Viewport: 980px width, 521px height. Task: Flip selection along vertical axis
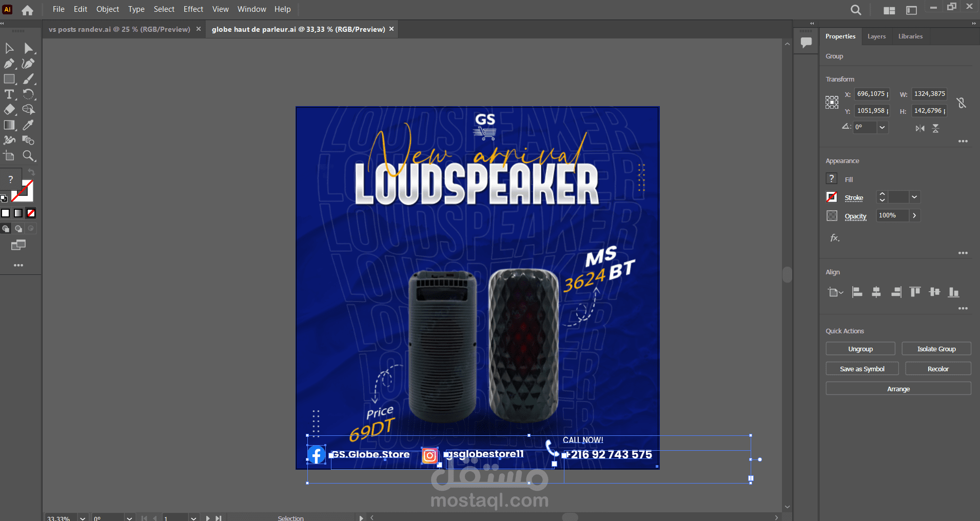point(936,128)
